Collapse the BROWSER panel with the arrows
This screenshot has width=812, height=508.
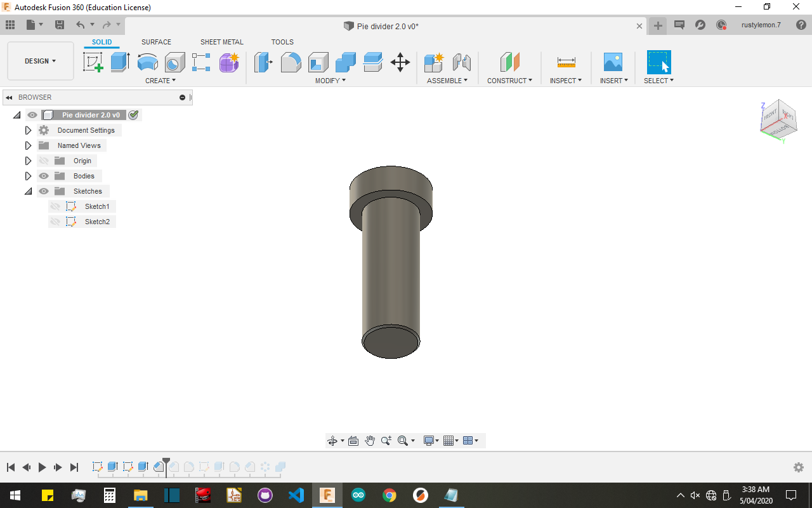(9, 97)
